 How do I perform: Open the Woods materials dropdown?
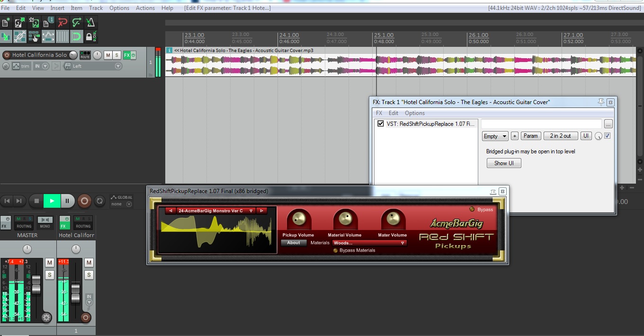point(369,243)
